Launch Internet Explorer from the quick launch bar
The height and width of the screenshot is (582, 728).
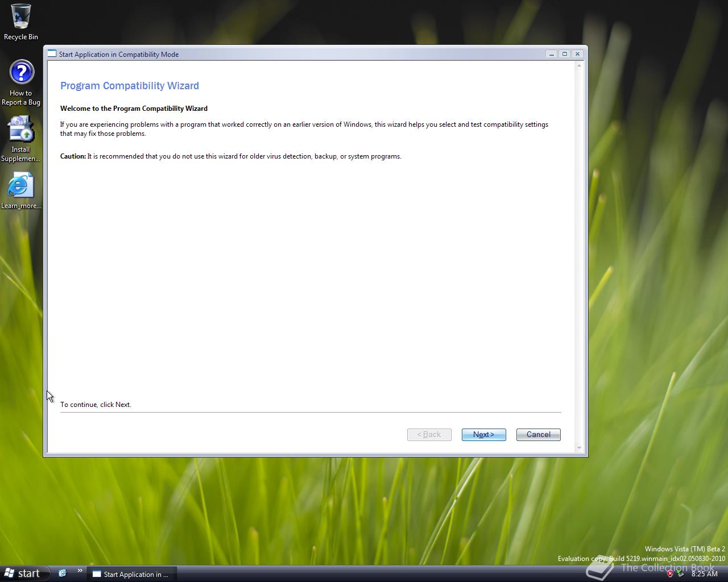coord(63,573)
